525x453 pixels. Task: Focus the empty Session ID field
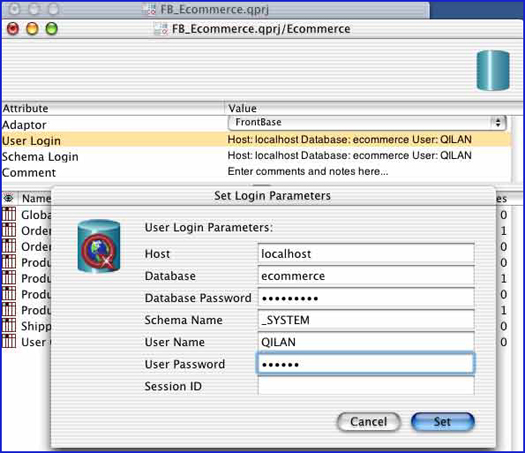(x=366, y=386)
